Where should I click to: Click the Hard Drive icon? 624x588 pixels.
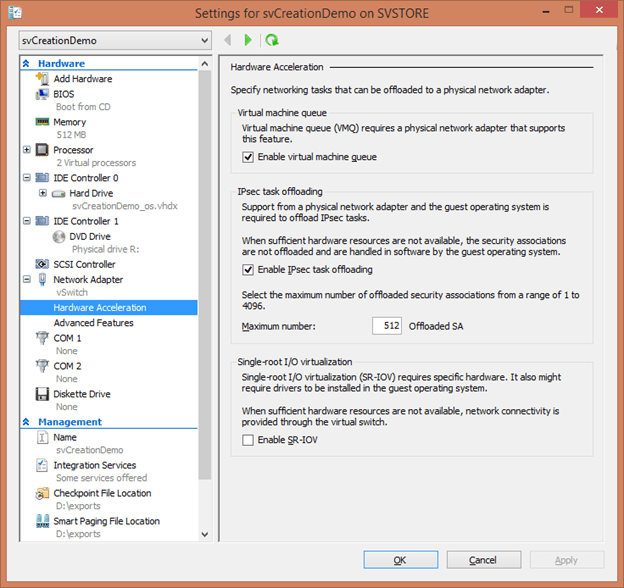coord(58,194)
